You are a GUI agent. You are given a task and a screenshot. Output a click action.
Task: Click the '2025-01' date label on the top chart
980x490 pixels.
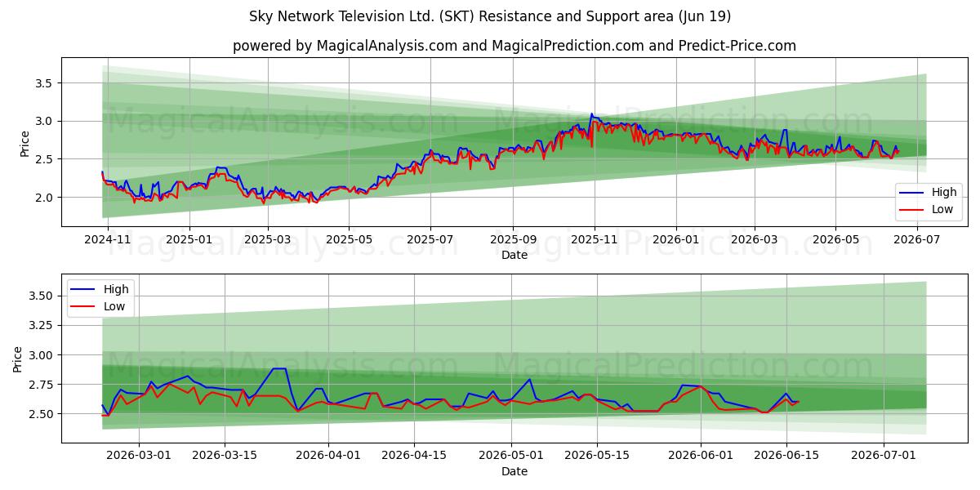click(x=189, y=239)
